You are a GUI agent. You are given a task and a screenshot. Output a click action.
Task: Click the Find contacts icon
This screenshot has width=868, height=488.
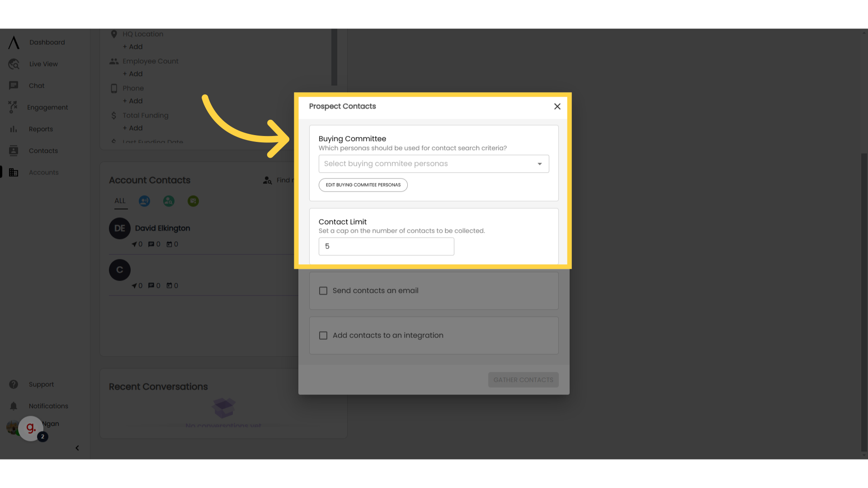tap(268, 180)
